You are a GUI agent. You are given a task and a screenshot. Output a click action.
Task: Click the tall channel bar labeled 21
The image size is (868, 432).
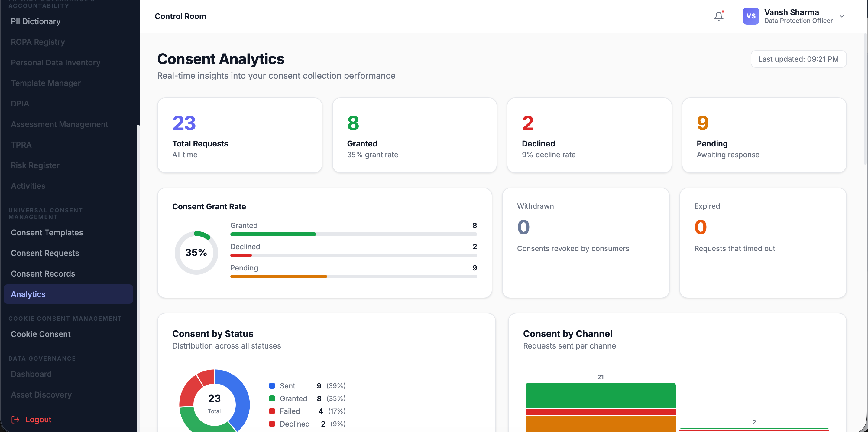pyautogui.click(x=601, y=407)
